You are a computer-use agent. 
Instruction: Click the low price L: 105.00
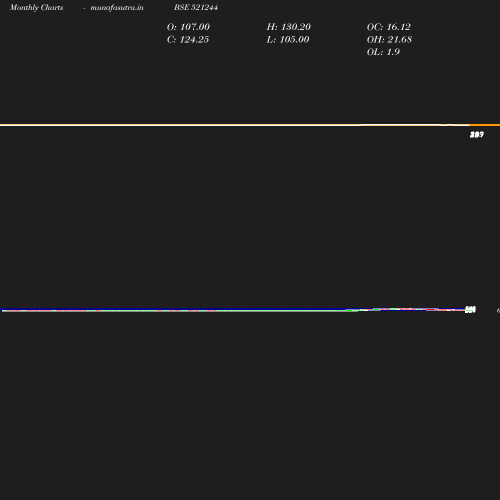[288, 39]
